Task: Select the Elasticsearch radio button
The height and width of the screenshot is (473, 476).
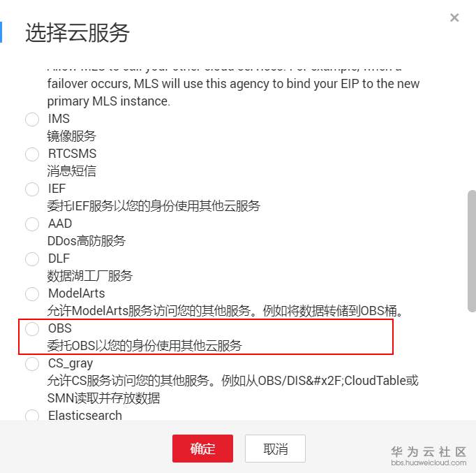Action: [32, 415]
